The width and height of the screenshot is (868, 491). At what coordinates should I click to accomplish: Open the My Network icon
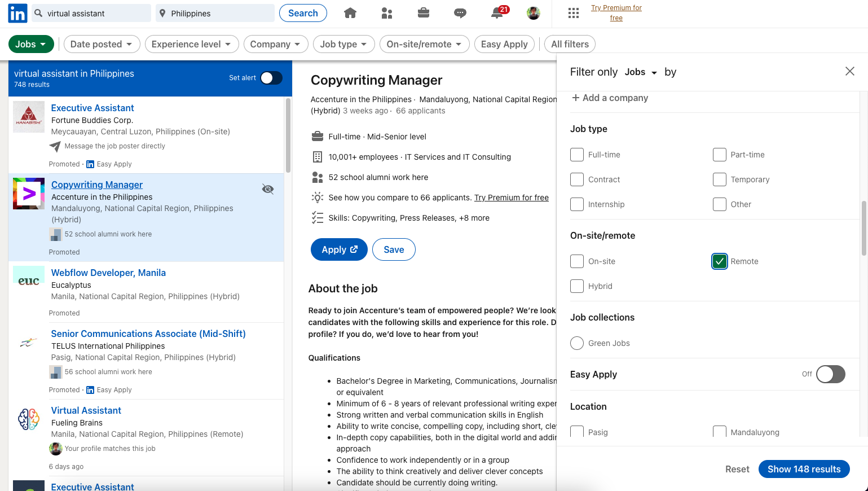pyautogui.click(x=387, y=13)
